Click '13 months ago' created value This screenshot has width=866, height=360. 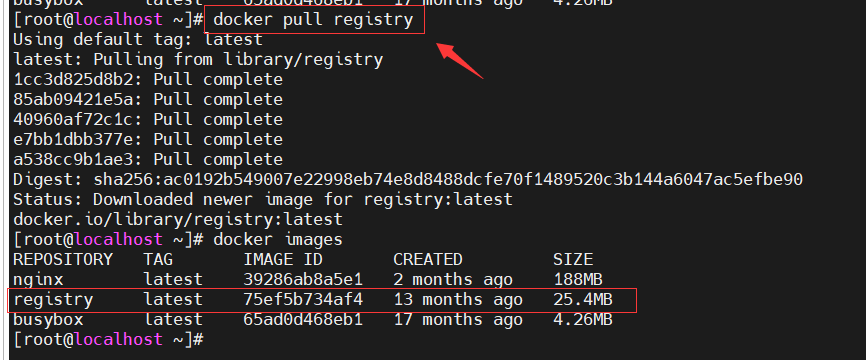(458, 300)
